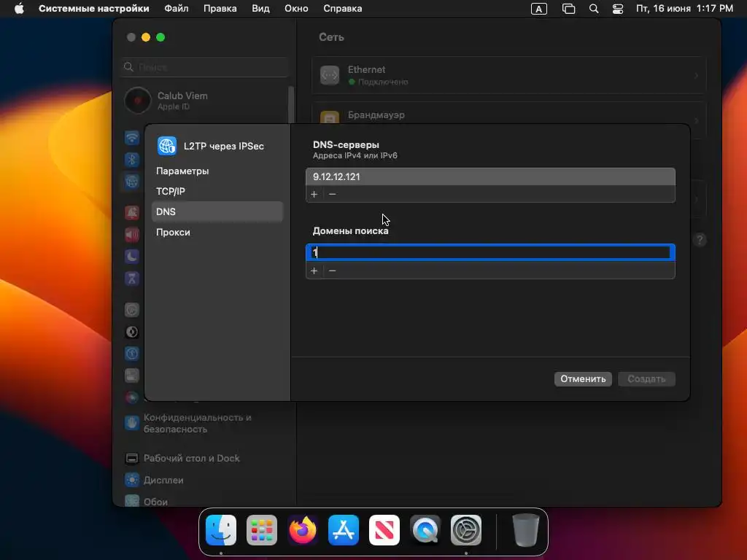Viewport: 747px width, 560px height.
Task: Open the General gear sidebar icon
Action: [132, 310]
